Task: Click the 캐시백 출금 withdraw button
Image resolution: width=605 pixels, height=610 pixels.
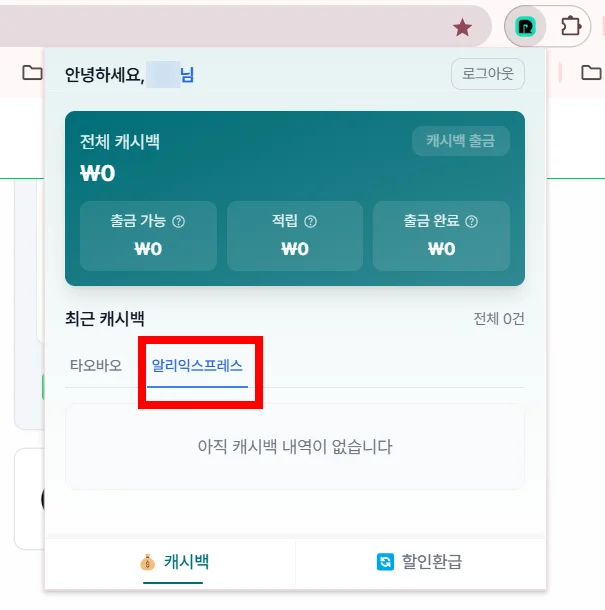Action: point(461,141)
